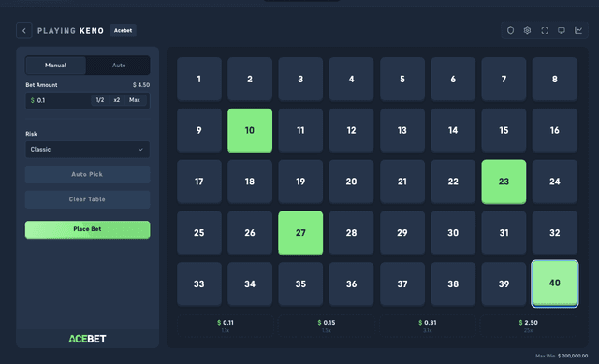
Task: Switch to the Auto tab
Action: (x=119, y=66)
